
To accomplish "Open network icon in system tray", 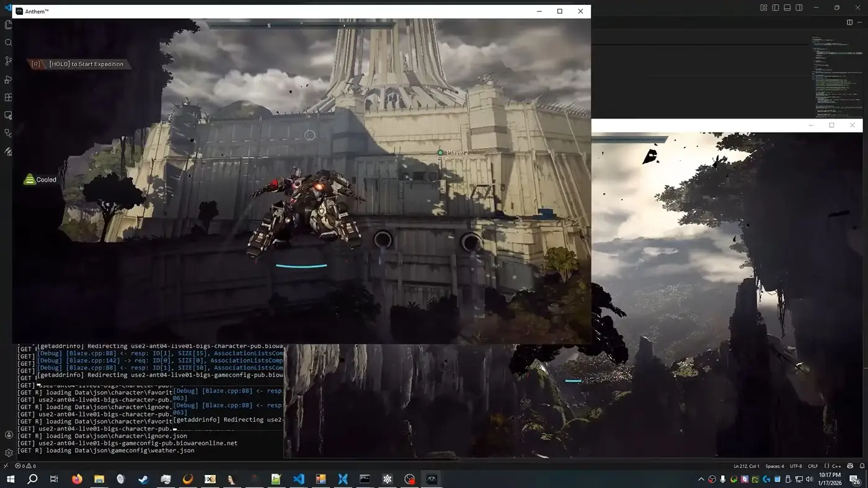I will click(799, 479).
